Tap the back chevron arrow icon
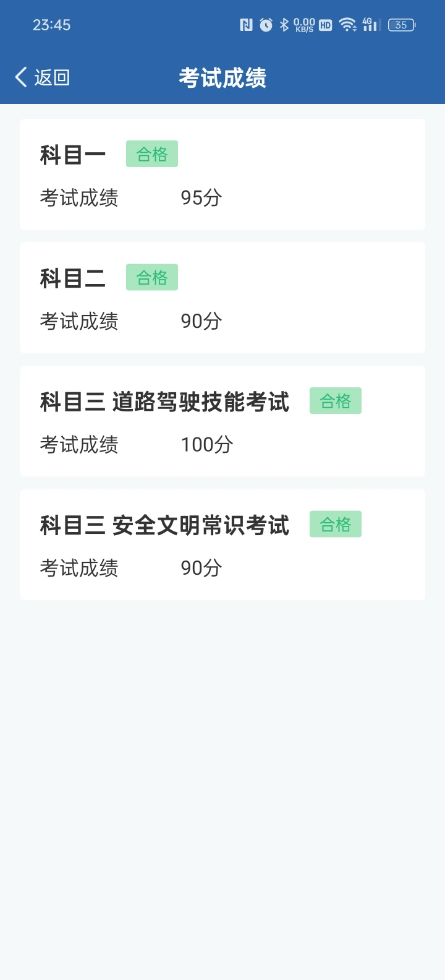 click(x=21, y=77)
